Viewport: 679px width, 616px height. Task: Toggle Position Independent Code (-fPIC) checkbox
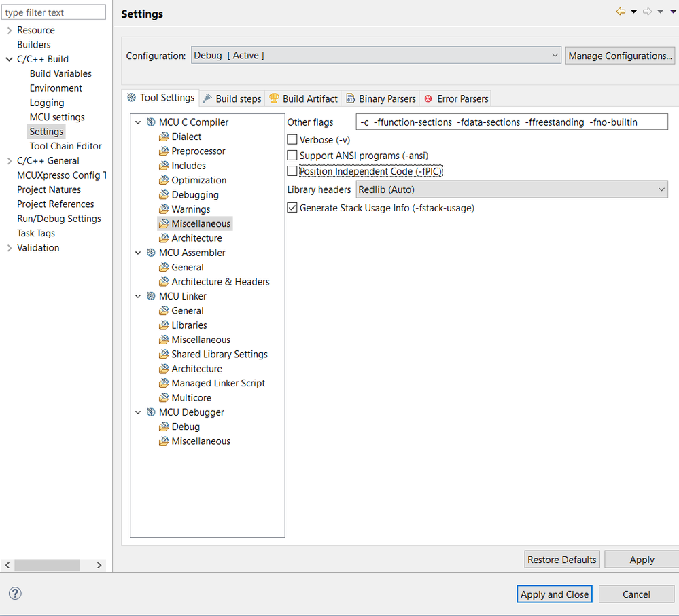(x=292, y=171)
